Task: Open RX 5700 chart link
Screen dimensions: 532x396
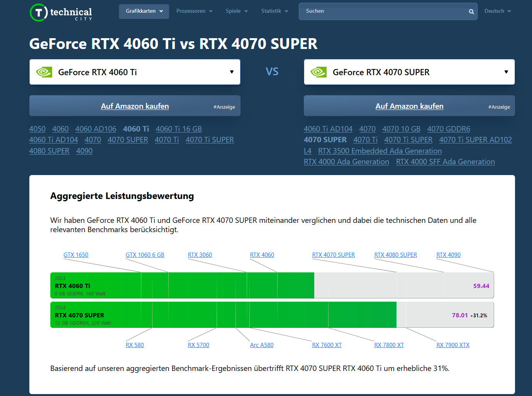Action: pyautogui.click(x=198, y=345)
